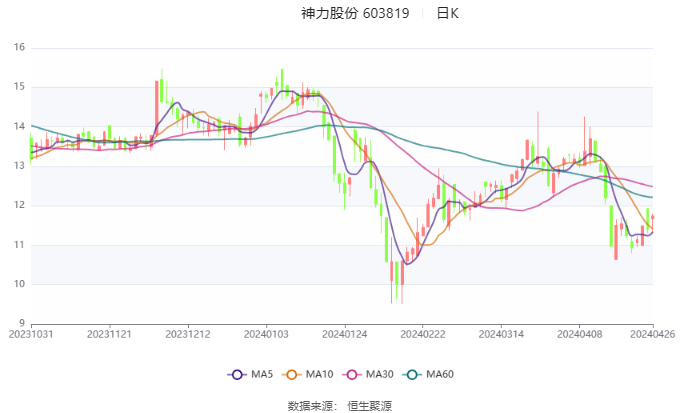Hide the MA60 line via its label
Image resolution: width=680 pixels, height=413 pixels.
click(x=440, y=374)
